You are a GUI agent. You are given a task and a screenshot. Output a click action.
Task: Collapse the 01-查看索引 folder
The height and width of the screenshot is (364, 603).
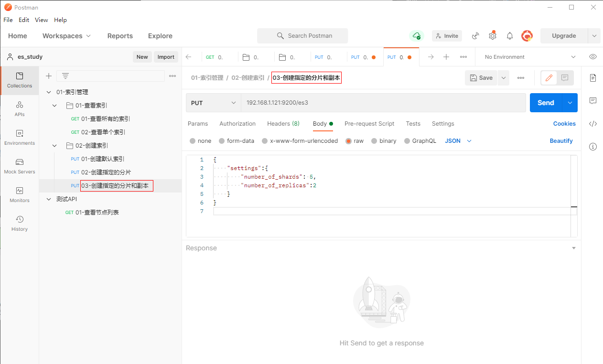54,106
